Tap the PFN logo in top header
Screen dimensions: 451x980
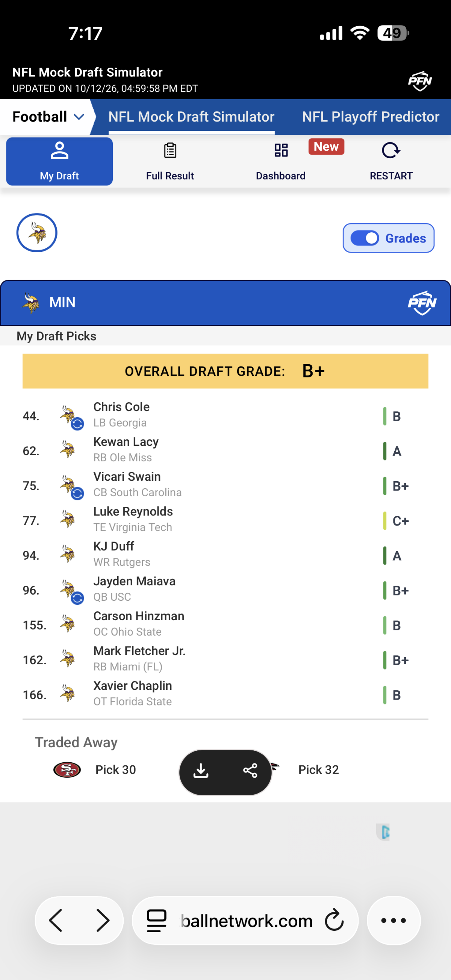[x=420, y=81]
